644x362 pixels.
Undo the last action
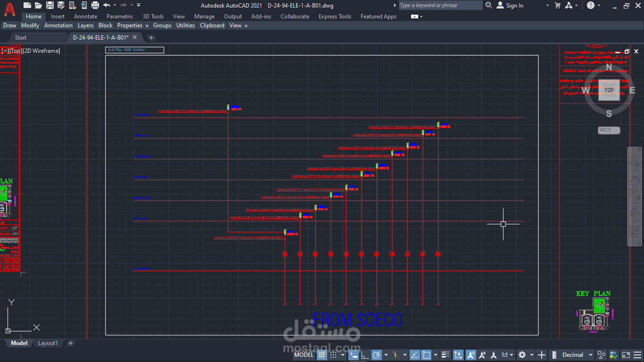(107, 5)
